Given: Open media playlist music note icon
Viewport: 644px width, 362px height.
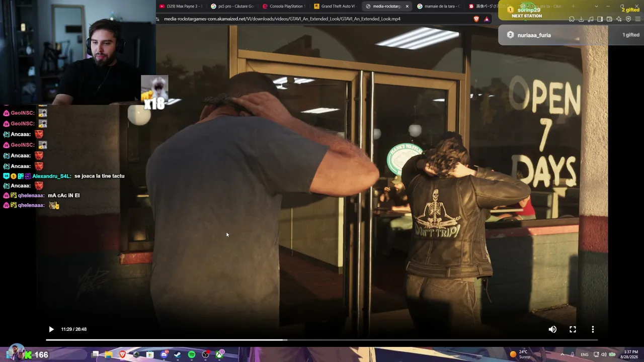Looking at the screenshot, I should (591, 19).
